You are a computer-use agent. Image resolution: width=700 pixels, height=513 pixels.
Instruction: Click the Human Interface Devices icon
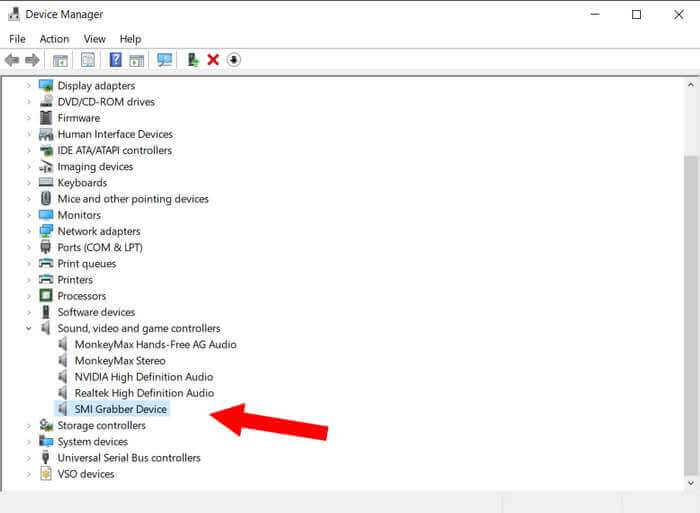pos(46,134)
